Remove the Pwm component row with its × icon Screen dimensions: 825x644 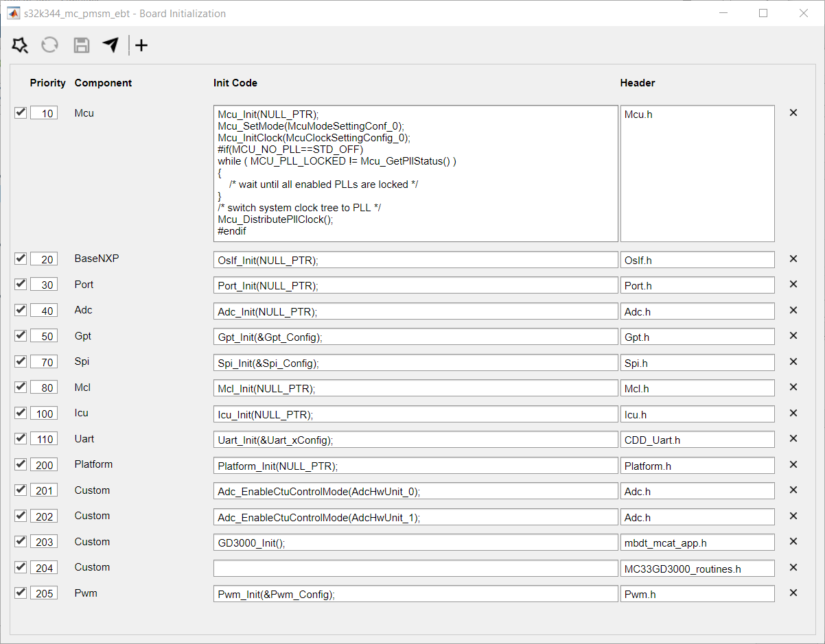tap(793, 593)
